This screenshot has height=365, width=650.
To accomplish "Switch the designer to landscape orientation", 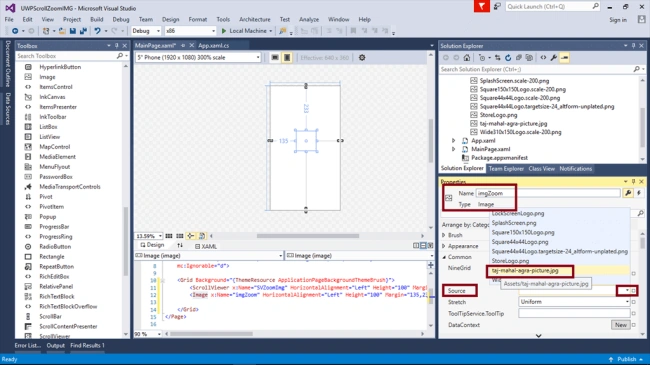I will [275, 58].
